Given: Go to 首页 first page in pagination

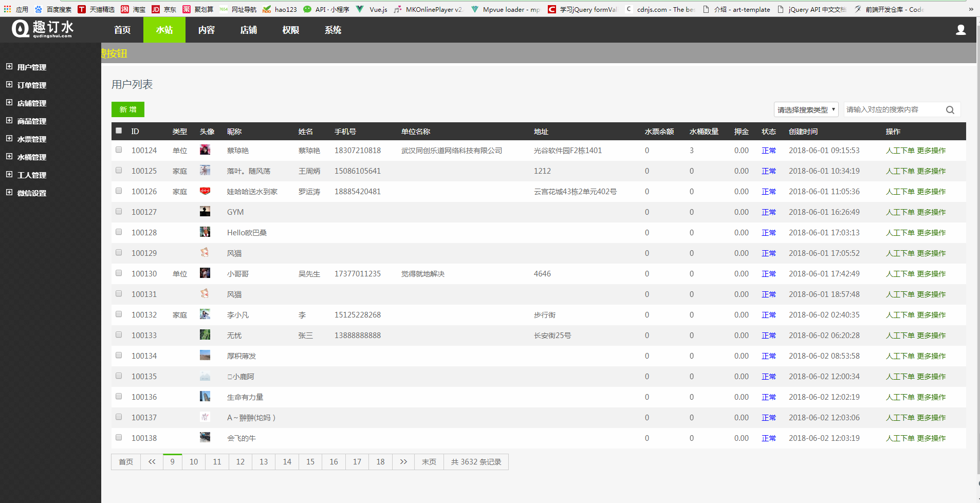Looking at the screenshot, I should point(126,462).
